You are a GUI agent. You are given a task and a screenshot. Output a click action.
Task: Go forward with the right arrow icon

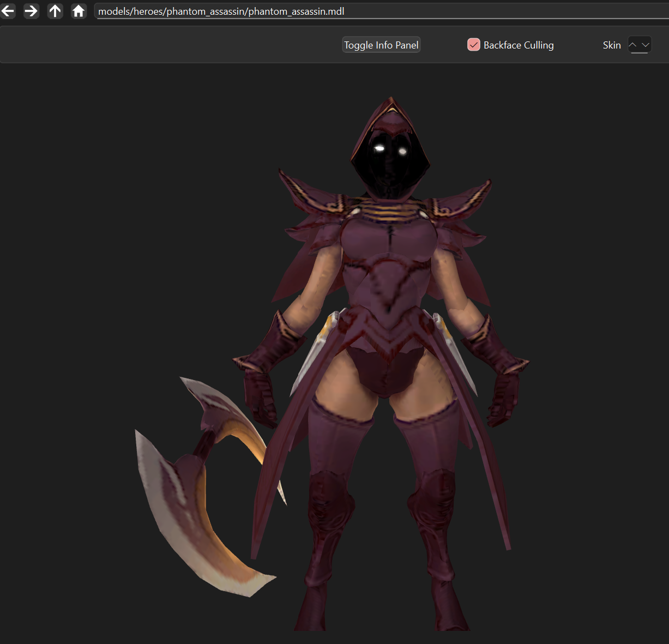click(31, 11)
